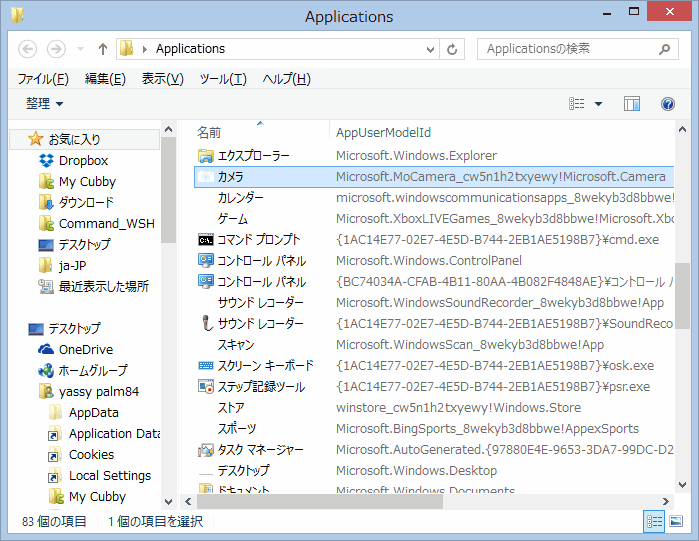Click the Back navigation arrow

tap(28, 49)
